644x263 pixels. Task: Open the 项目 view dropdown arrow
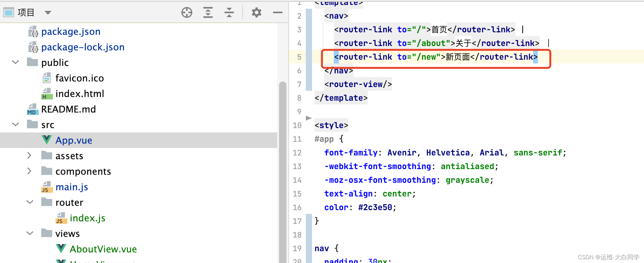48,13
